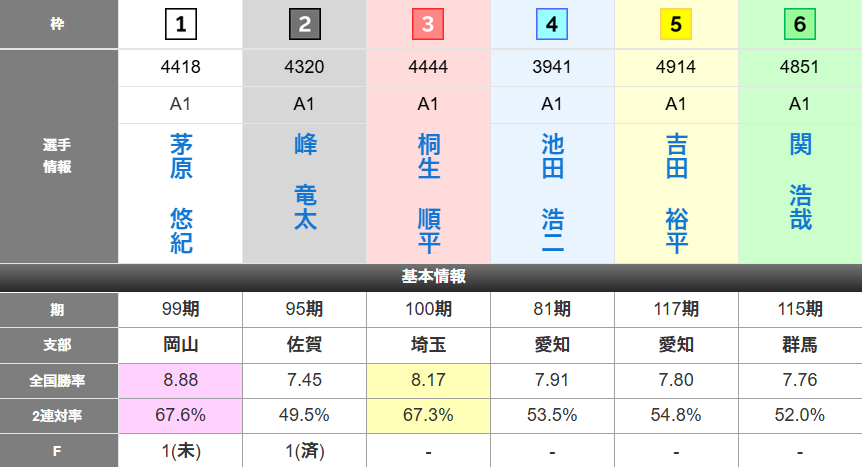
Task: Open racer 関浩哉 profile link
Action: pos(800,182)
